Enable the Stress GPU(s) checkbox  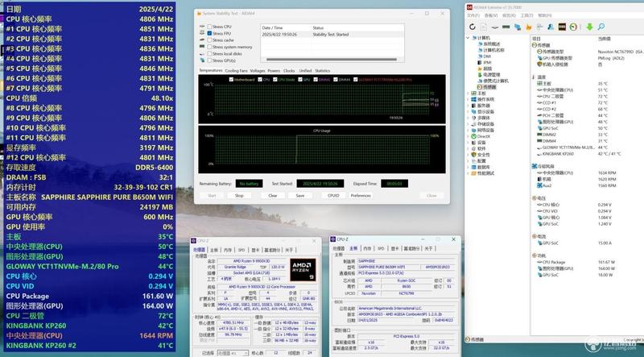click(210, 60)
